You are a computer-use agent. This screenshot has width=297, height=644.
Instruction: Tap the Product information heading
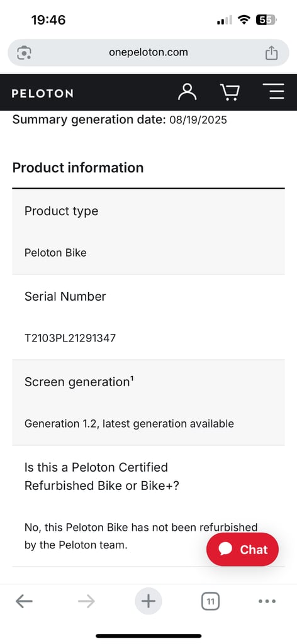78,167
